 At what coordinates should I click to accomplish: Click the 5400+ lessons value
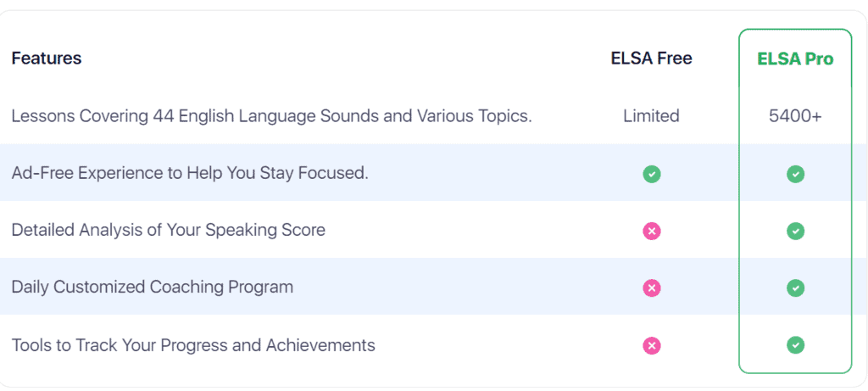click(x=795, y=115)
